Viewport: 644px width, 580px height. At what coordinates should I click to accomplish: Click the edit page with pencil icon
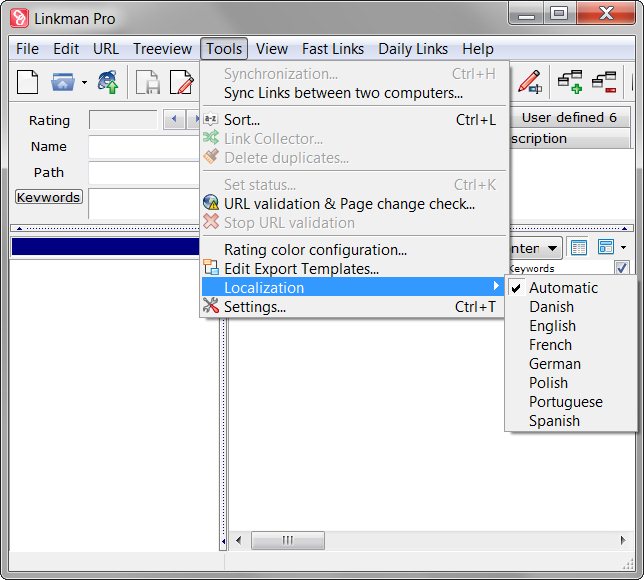(181, 81)
